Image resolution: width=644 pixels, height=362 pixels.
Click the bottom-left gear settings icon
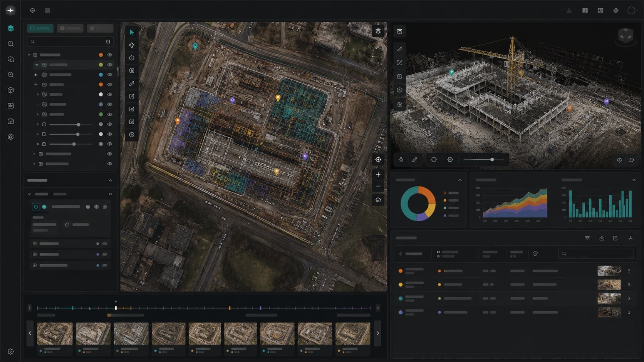click(11, 352)
